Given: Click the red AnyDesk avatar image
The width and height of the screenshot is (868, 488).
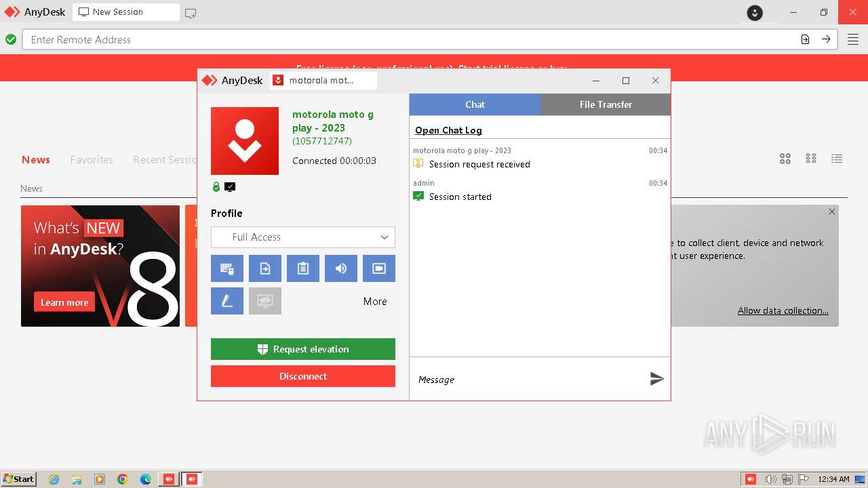Looking at the screenshot, I should 245,141.
